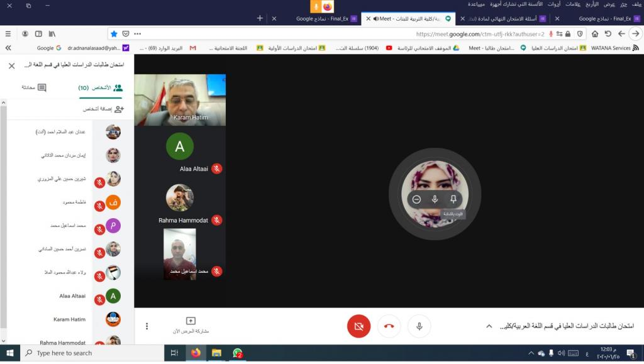
Task: Bookmark this page with the star icon
Action: pos(114,33)
